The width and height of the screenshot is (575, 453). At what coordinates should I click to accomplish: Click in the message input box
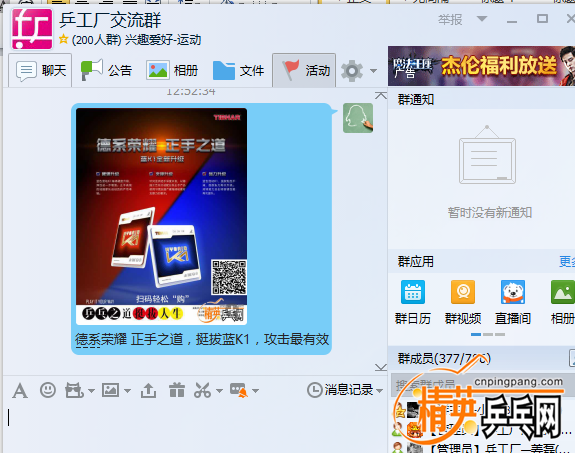(x=194, y=427)
